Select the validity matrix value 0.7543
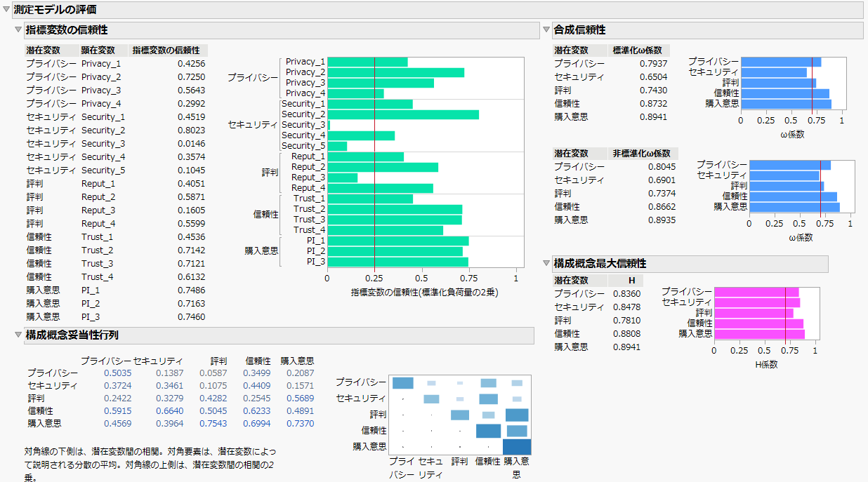 [213, 424]
